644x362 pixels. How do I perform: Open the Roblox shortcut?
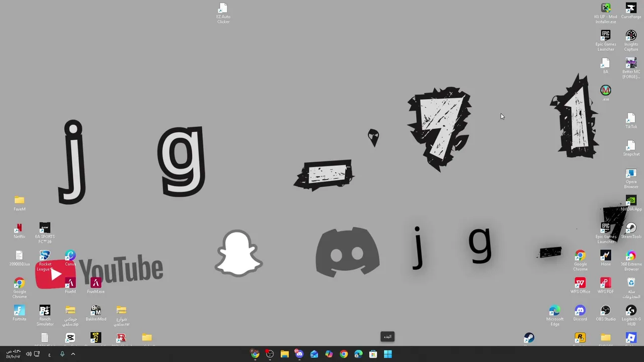(x=631, y=338)
